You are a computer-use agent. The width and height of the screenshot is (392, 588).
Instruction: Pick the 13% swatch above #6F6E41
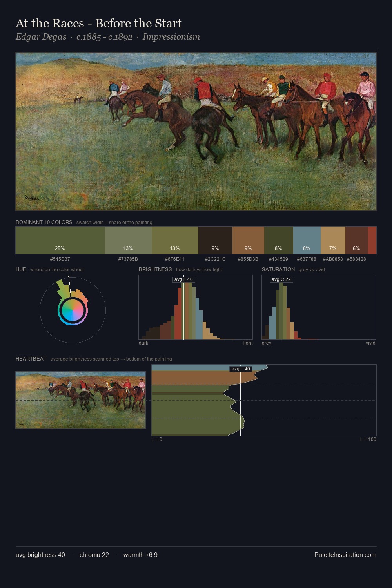click(x=175, y=240)
